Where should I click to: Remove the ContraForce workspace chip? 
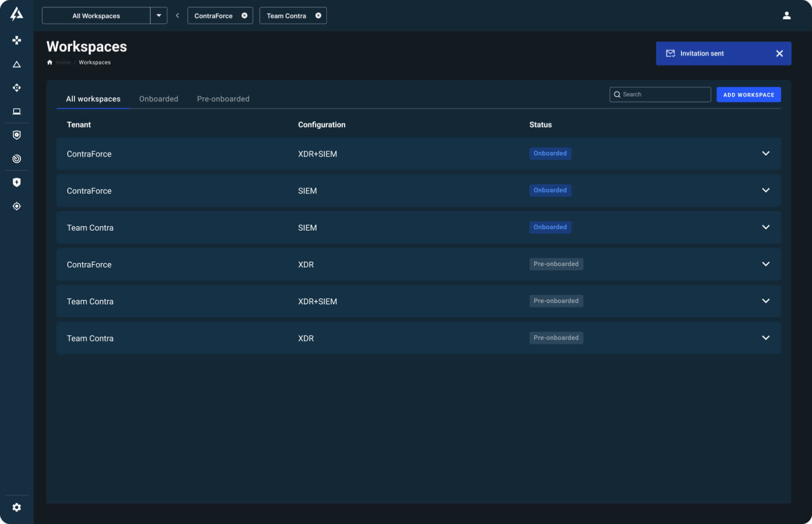(244, 15)
